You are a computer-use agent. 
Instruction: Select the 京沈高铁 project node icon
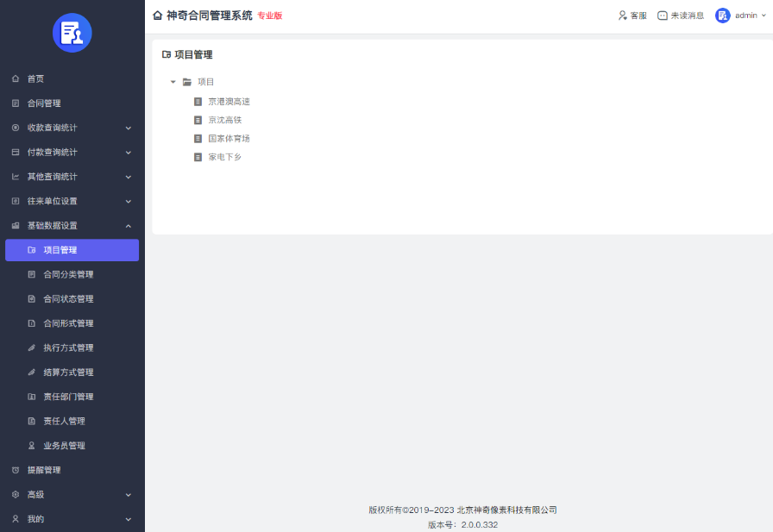(x=197, y=119)
